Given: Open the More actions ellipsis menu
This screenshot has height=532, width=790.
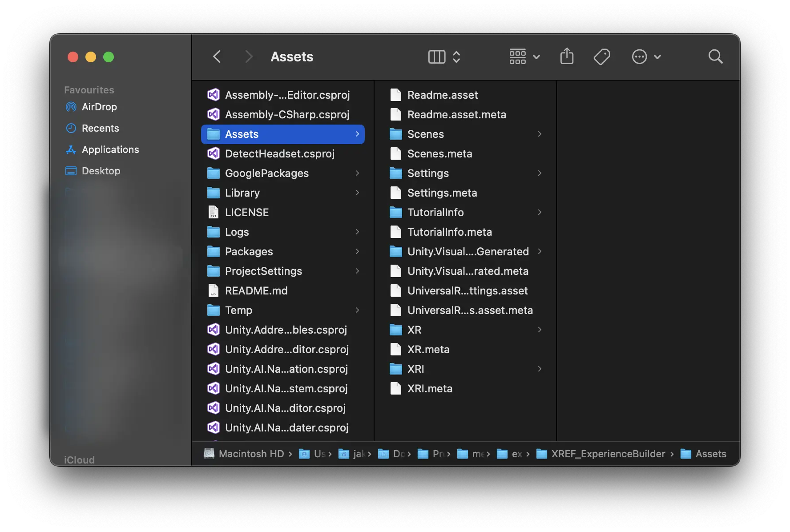Looking at the screenshot, I should (x=646, y=56).
